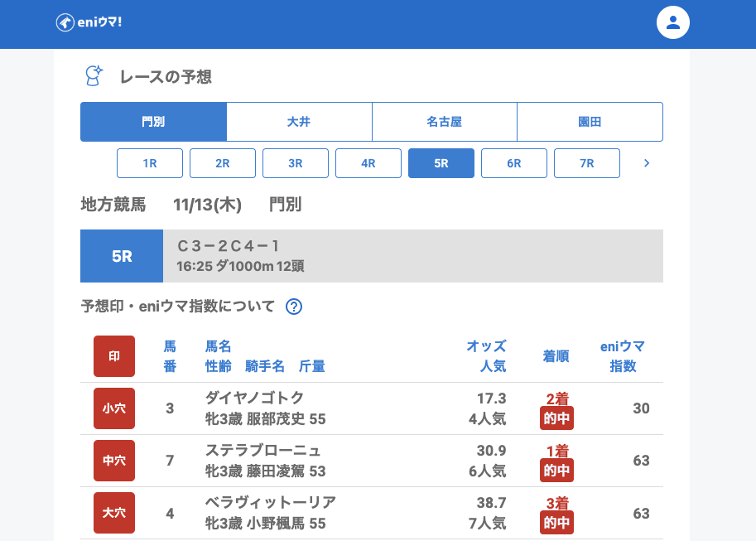Choose the 6R race button

tap(514, 163)
